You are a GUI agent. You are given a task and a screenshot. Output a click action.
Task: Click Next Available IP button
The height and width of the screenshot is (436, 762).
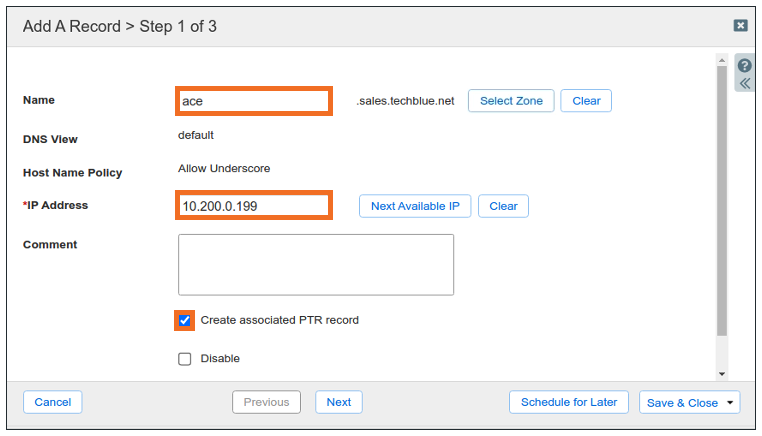point(414,206)
